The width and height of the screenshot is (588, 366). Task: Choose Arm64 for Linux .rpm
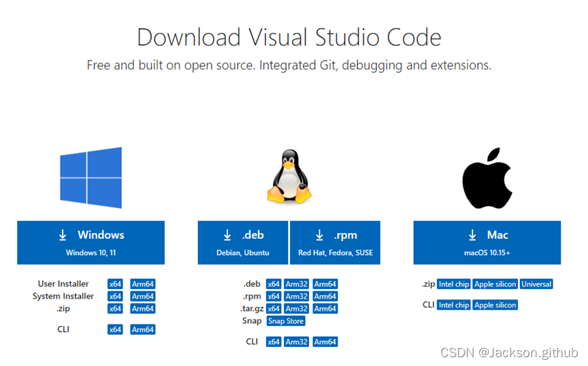(x=325, y=297)
